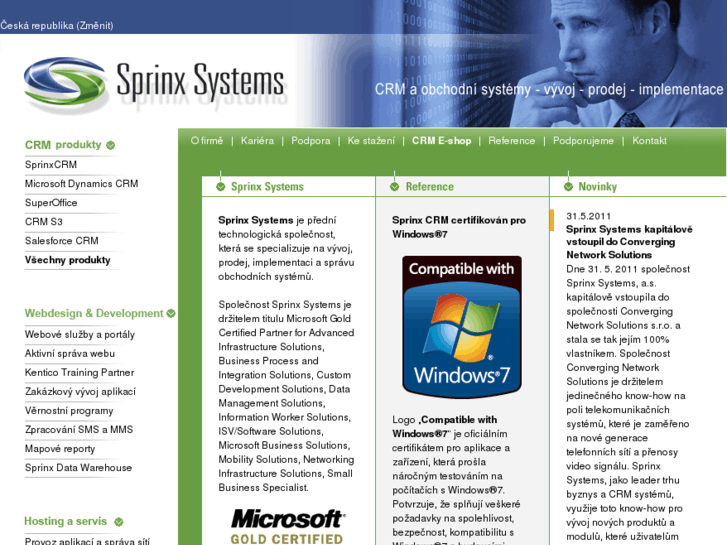
Task: Open the Mapové reporty link
Action: pyautogui.click(x=60, y=449)
